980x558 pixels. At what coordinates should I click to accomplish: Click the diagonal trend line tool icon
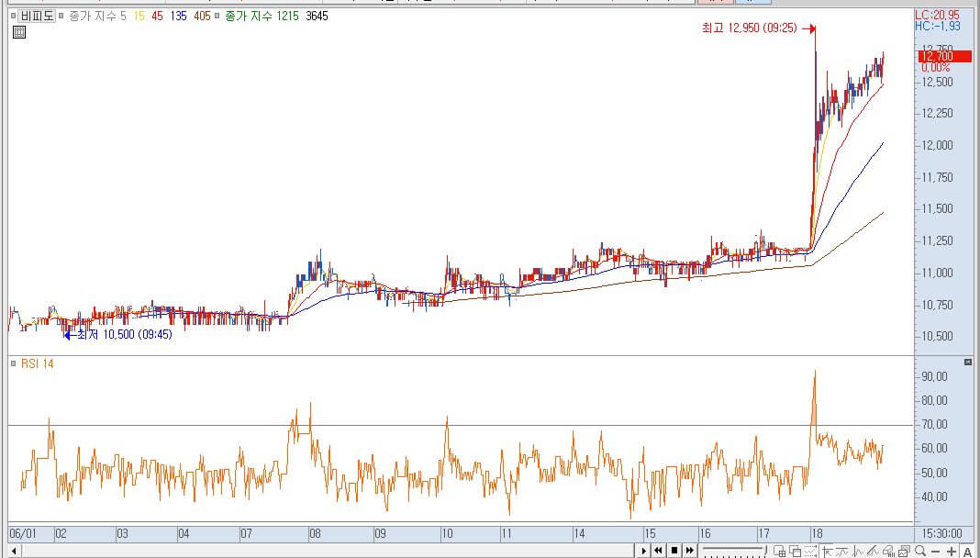pos(873,551)
